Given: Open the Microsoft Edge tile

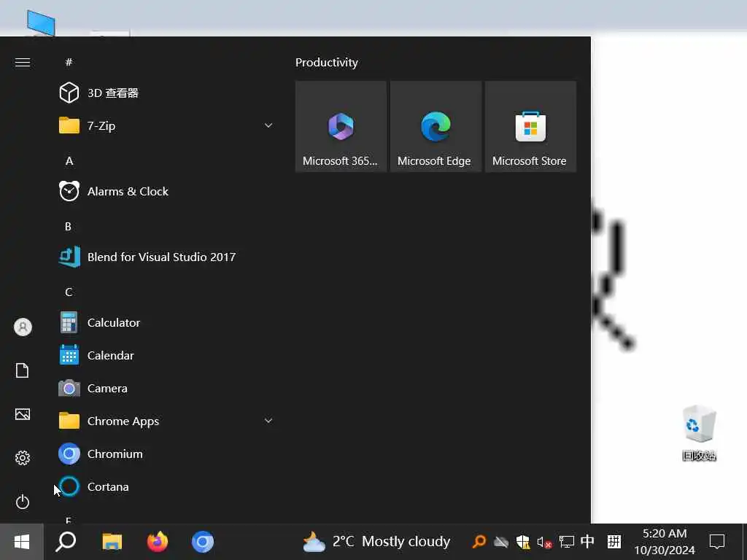Looking at the screenshot, I should (436, 127).
